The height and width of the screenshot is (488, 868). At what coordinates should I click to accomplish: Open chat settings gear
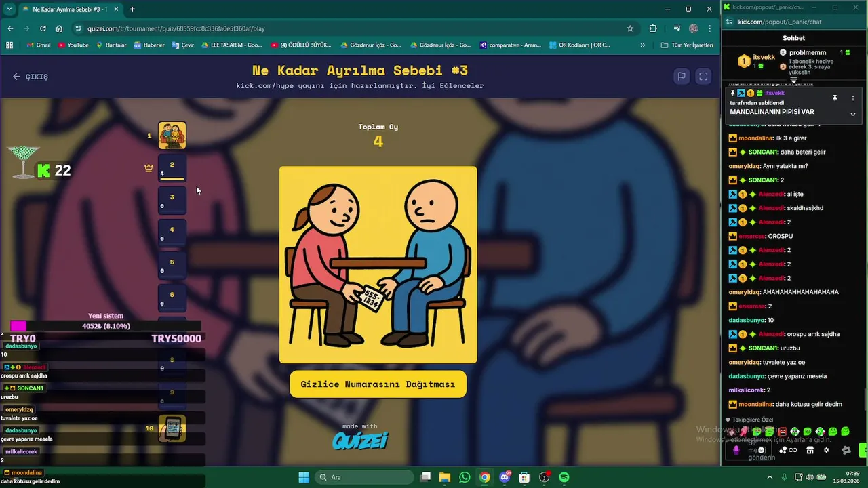coord(826,450)
